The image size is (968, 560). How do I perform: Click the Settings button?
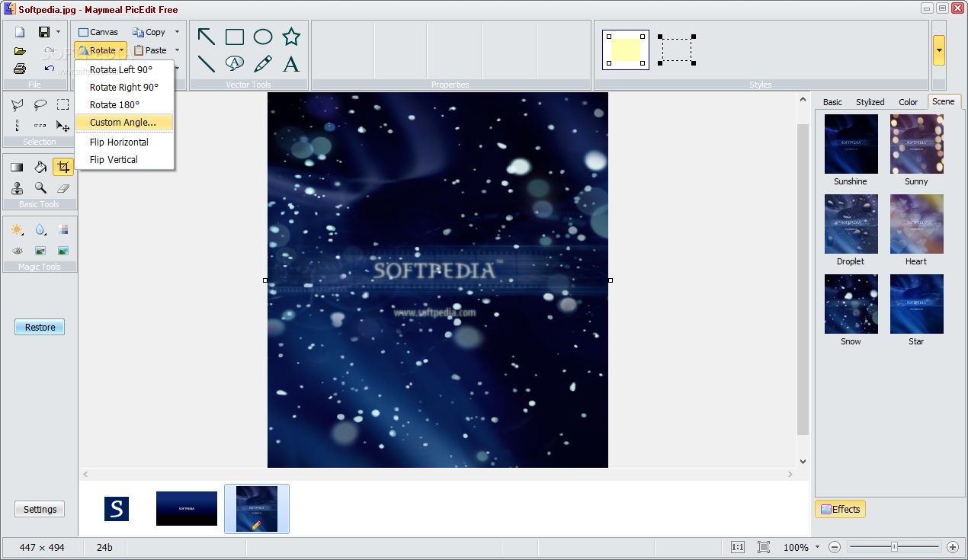click(40, 509)
